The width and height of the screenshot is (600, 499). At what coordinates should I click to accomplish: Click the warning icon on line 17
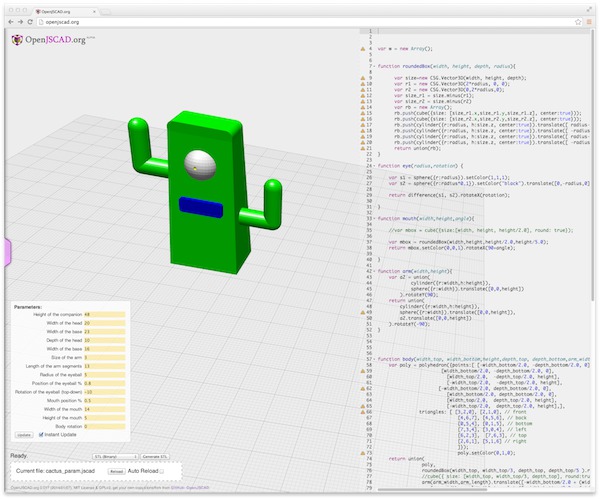point(363,125)
